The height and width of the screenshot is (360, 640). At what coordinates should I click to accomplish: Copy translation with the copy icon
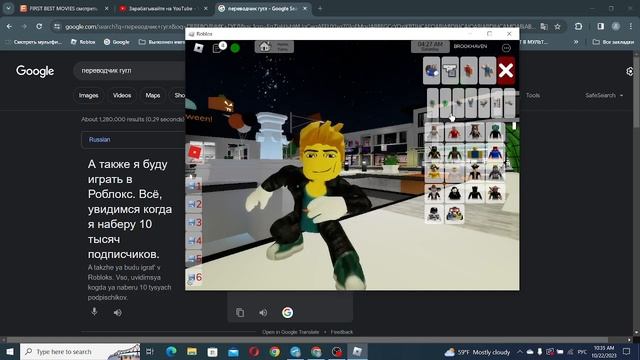(x=240, y=313)
